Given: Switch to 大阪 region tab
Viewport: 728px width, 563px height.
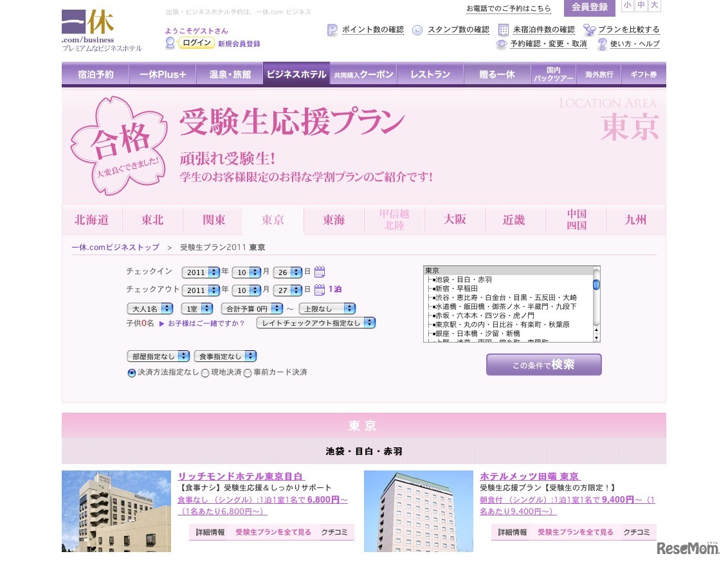Looking at the screenshot, I should click(x=455, y=220).
